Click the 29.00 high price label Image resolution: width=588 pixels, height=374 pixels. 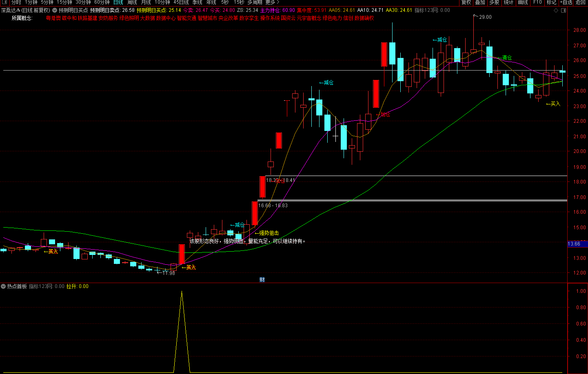click(485, 17)
